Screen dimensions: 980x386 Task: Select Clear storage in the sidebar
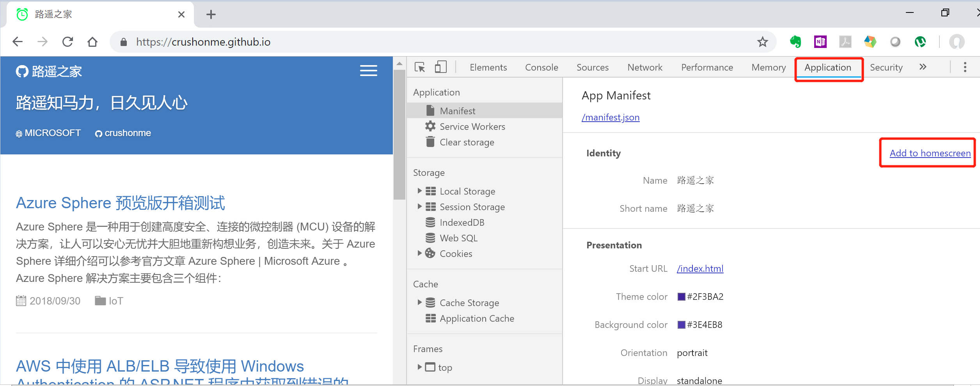pyautogui.click(x=485, y=142)
